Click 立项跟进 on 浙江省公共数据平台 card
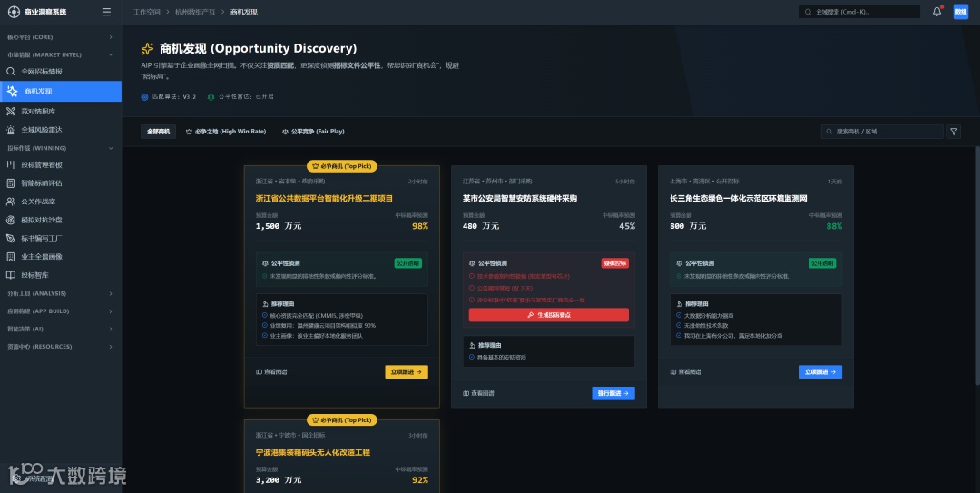Image resolution: width=980 pixels, height=493 pixels. (407, 371)
